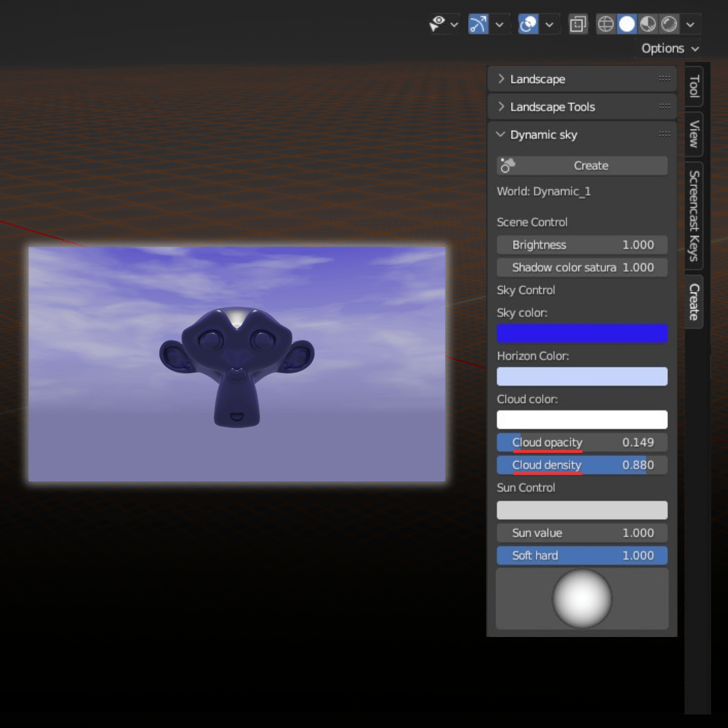Select the Suzanne monkey head in render
This screenshot has height=728, width=728.
237,366
